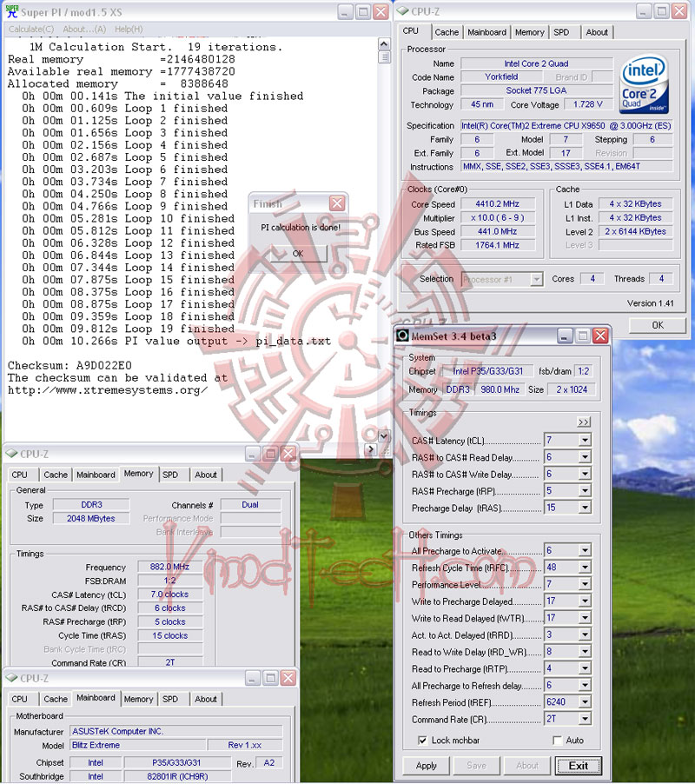Click OK button in top CPU-Z window
This screenshot has width=695, height=784.
point(658,325)
